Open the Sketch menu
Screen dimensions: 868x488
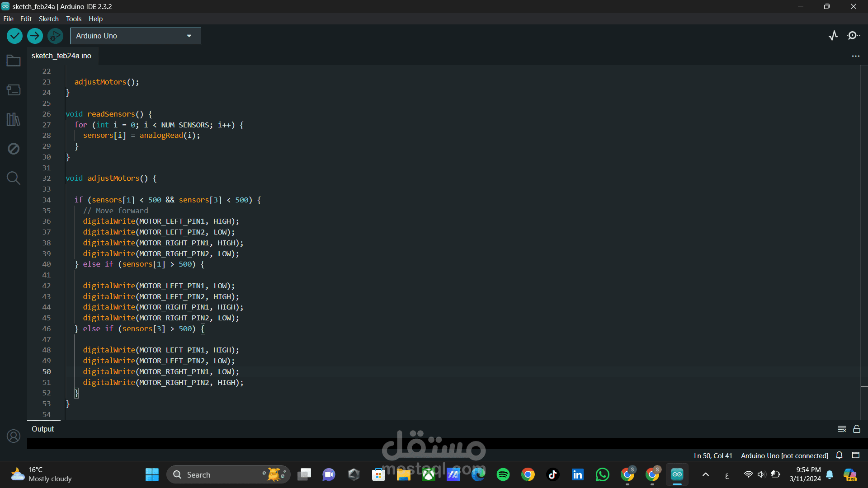coord(48,19)
